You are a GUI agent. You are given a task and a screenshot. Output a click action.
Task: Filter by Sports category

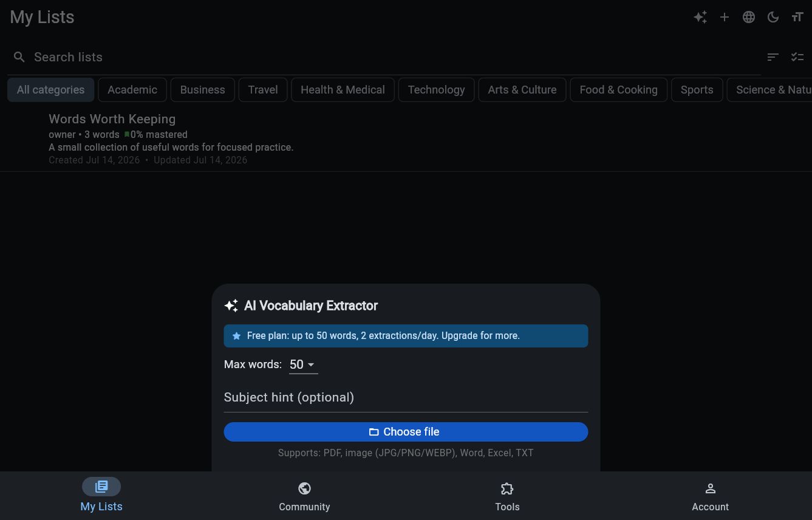pyautogui.click(x=697, y=90)
